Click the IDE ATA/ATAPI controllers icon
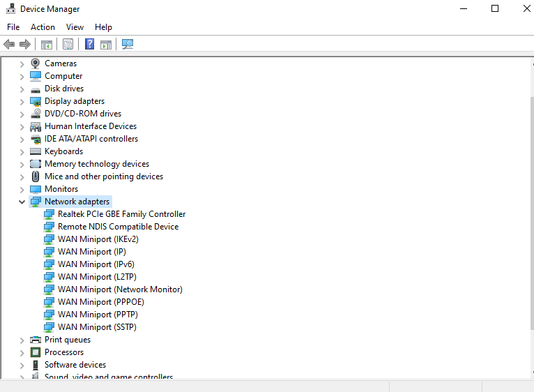 (x=36, y=139)
